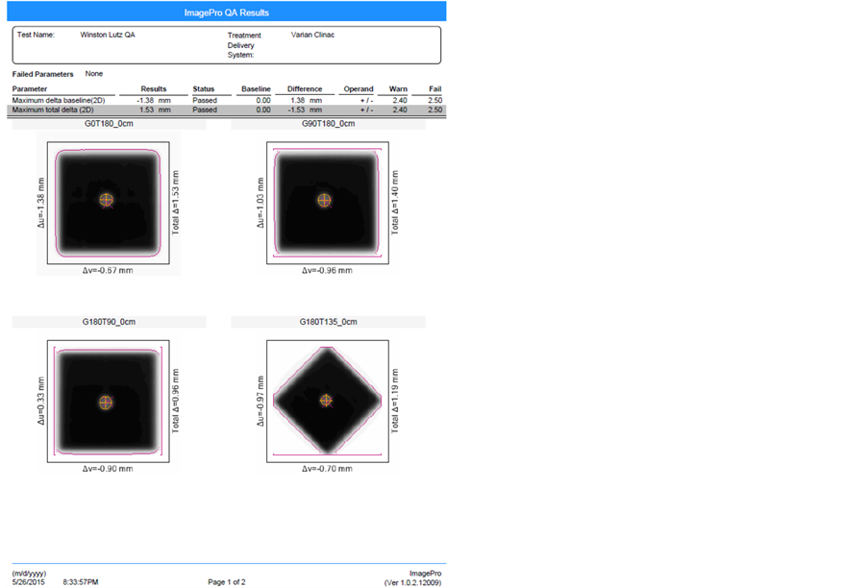Click the G90T180_0cm beam image thumbnail
Screen dimensions: 868x588
328,203
